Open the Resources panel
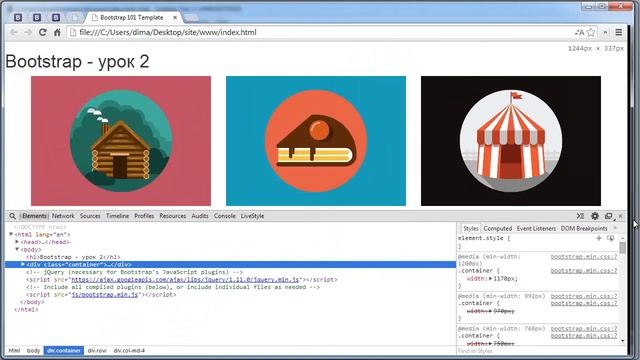This screenshot has width=640, height=360. pos(173,216)
